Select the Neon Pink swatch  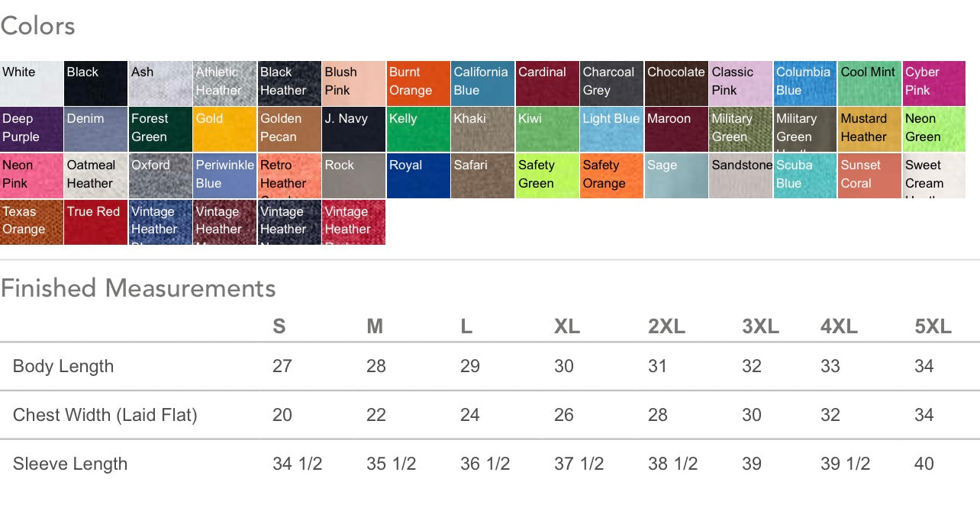31,176
